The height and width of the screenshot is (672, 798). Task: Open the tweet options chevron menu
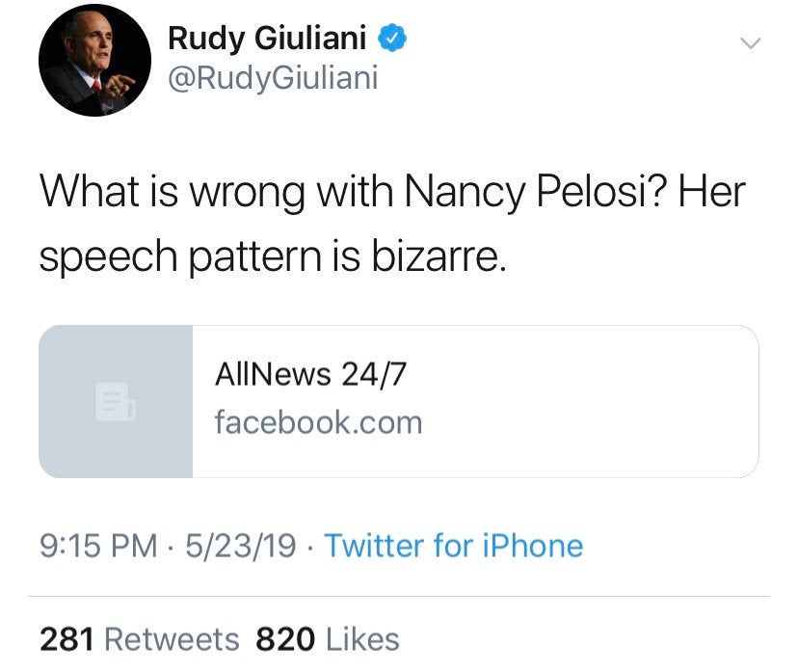[x=750, y=43]
